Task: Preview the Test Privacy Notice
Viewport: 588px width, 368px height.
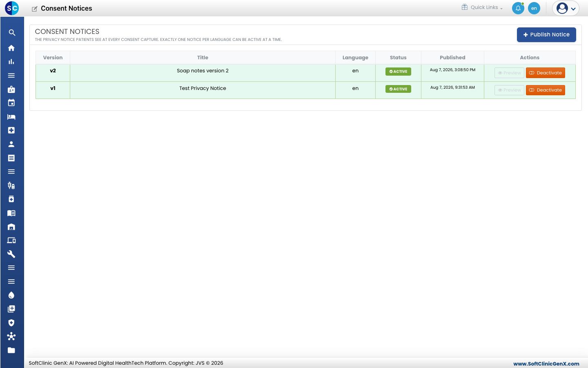Action: [509, 90]
